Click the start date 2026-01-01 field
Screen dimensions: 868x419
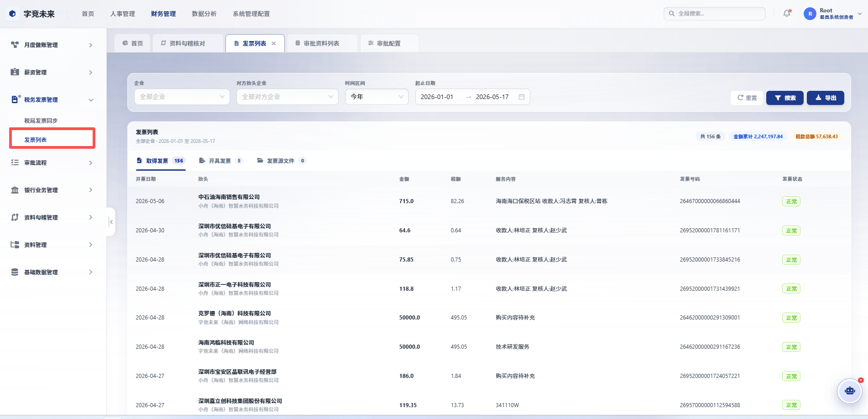tap(437, 97)
